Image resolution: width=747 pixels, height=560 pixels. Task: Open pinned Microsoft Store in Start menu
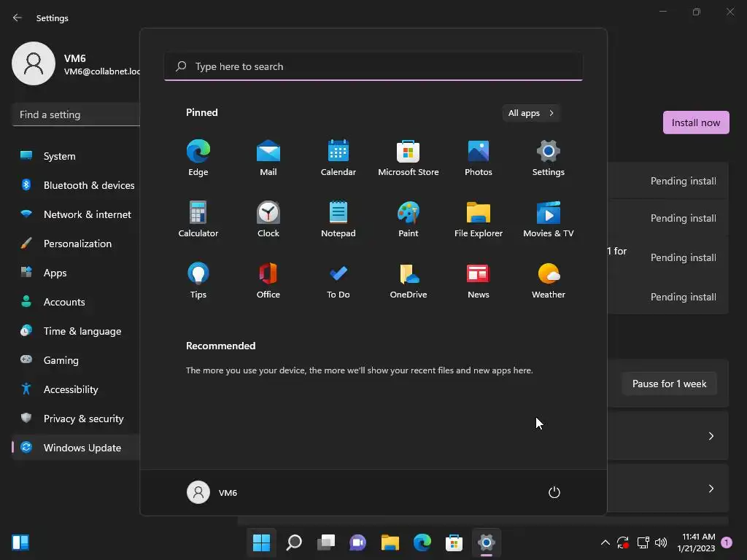pos(409,158)
